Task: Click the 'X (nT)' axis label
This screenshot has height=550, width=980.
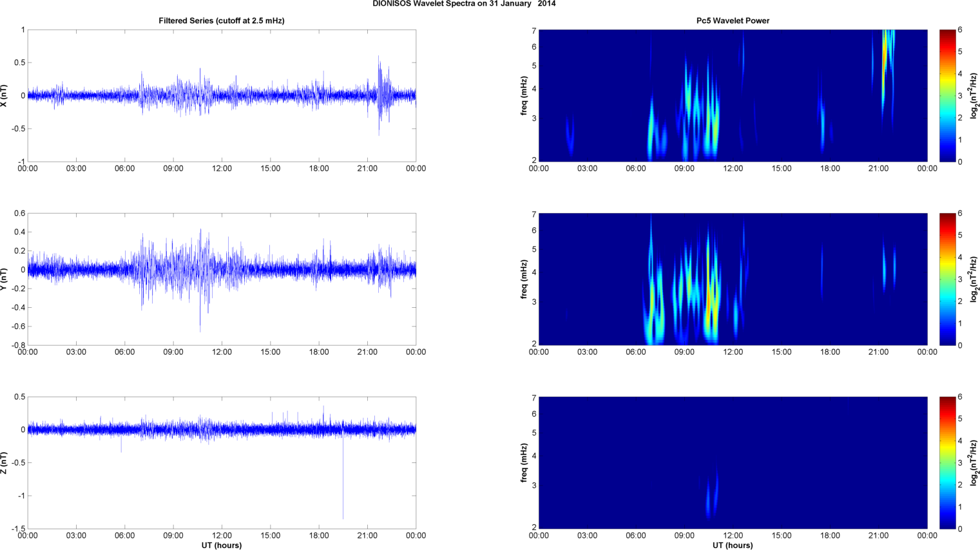Action: pos(5,95)
